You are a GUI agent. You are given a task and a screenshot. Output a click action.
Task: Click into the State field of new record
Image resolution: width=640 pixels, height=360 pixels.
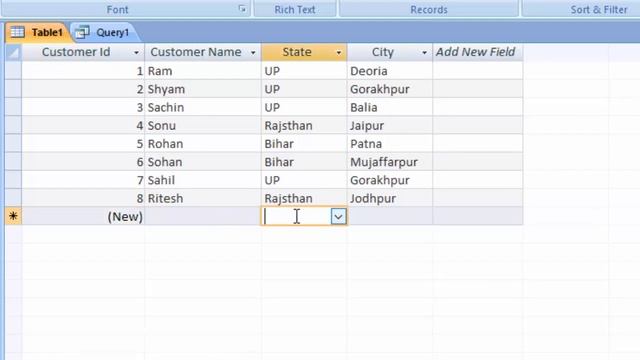click(296, 217)
